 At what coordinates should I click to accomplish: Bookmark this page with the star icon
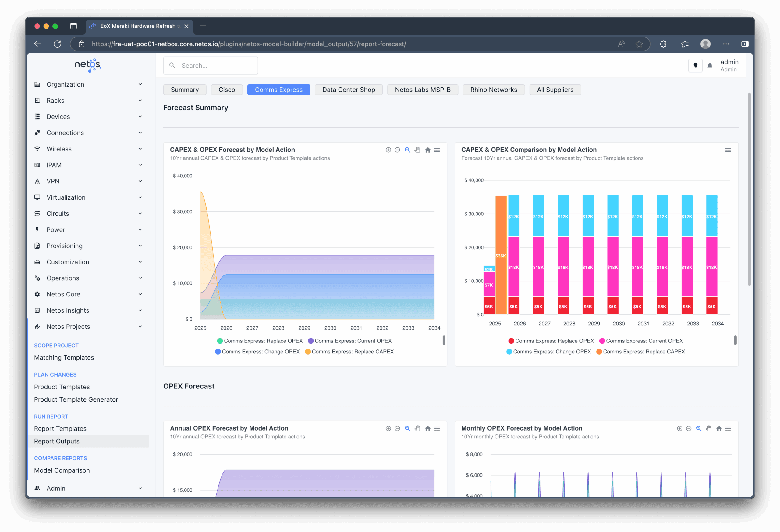click(x=639, y=44)
